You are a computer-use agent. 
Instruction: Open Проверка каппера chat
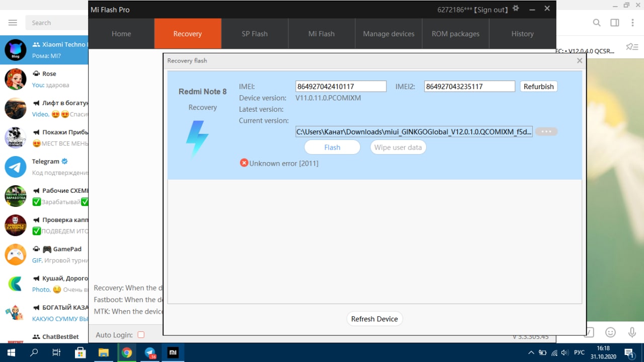point(44,225)
